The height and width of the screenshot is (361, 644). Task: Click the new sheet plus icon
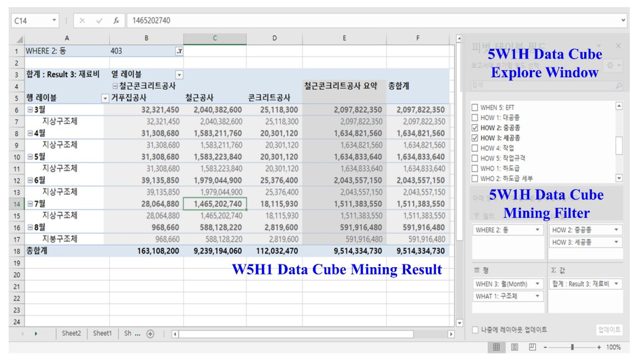[x=150, y=334]
